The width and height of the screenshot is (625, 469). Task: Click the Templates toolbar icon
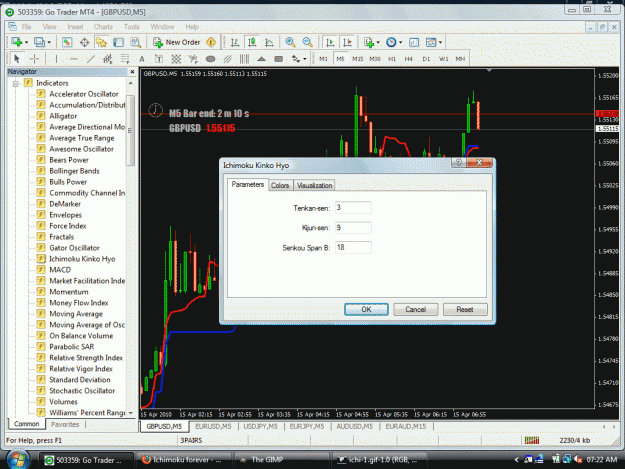[x=431, y=42]
